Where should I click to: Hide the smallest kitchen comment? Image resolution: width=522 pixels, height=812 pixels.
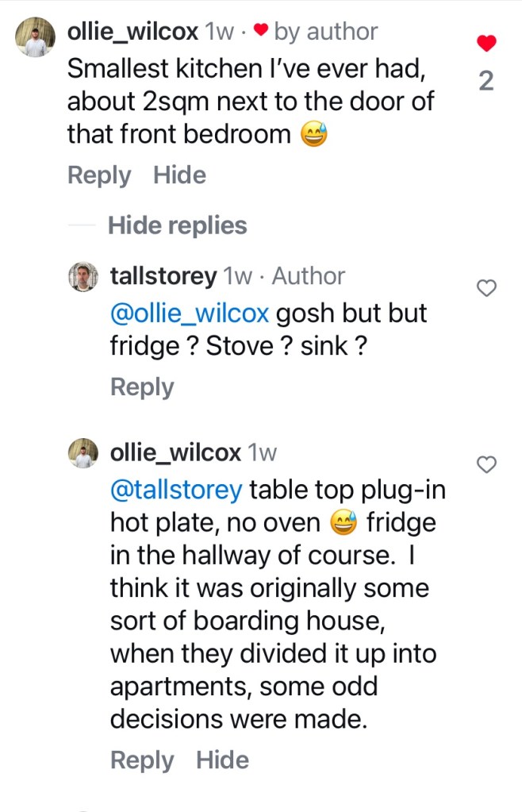179,175
